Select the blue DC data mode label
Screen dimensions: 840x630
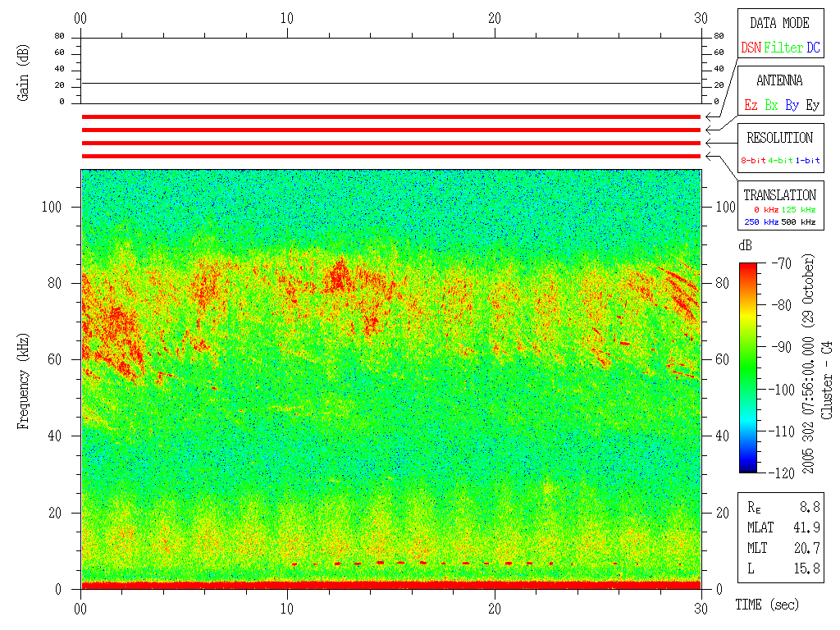pos(813,48)
